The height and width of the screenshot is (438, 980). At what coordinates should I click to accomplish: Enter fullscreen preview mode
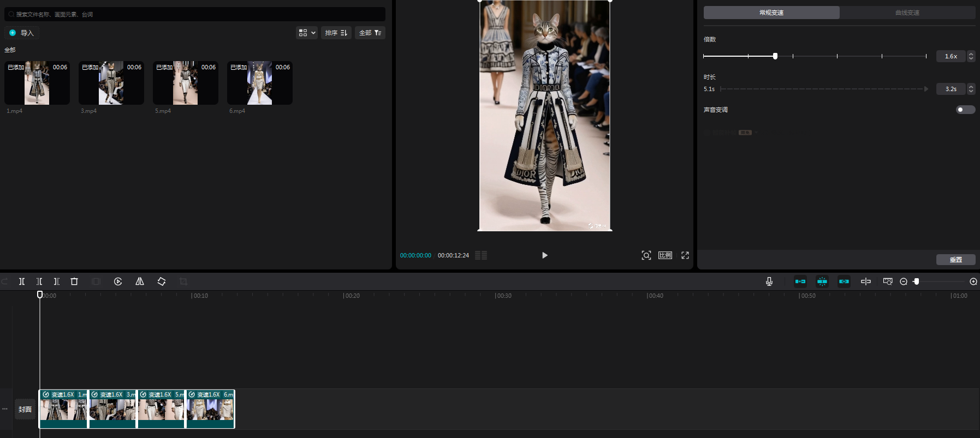685,255
